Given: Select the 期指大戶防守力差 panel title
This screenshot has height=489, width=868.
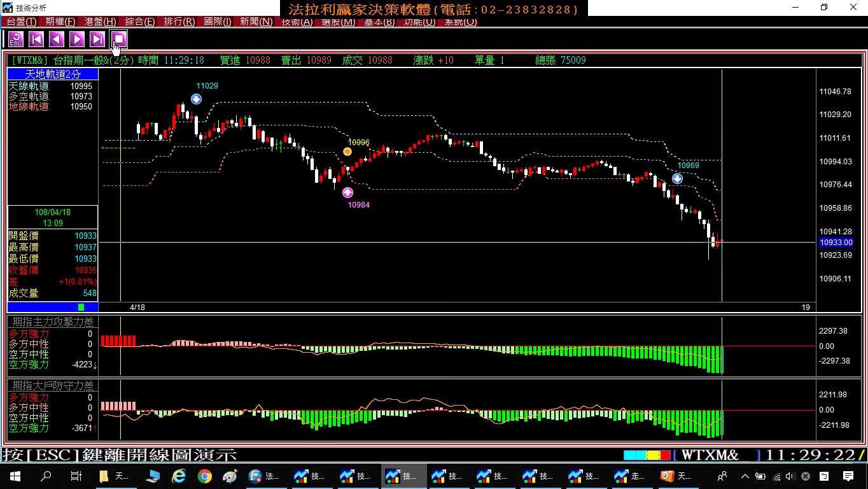Looking at the screenshot, I should coord(53,386).
